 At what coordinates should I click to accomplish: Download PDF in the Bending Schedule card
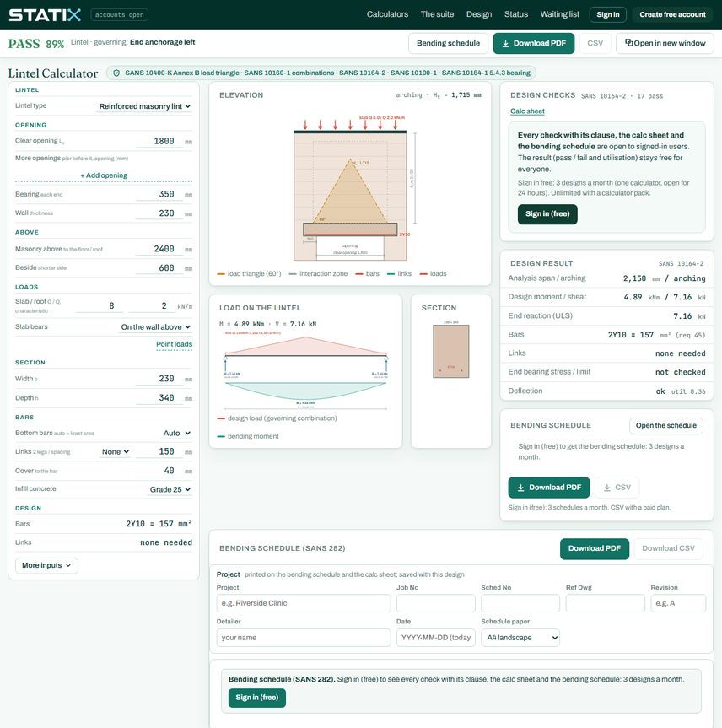point(549,488)
